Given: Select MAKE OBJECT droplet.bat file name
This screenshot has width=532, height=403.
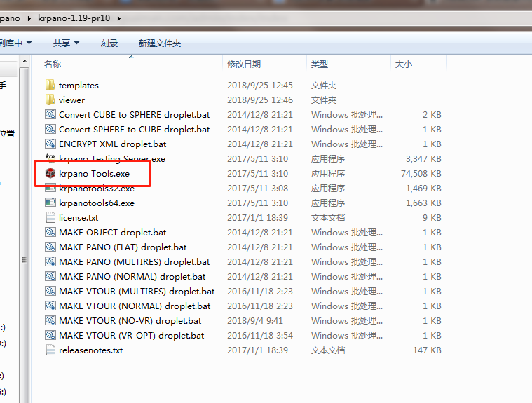Looking at the screenshot, I should (113, 233).
